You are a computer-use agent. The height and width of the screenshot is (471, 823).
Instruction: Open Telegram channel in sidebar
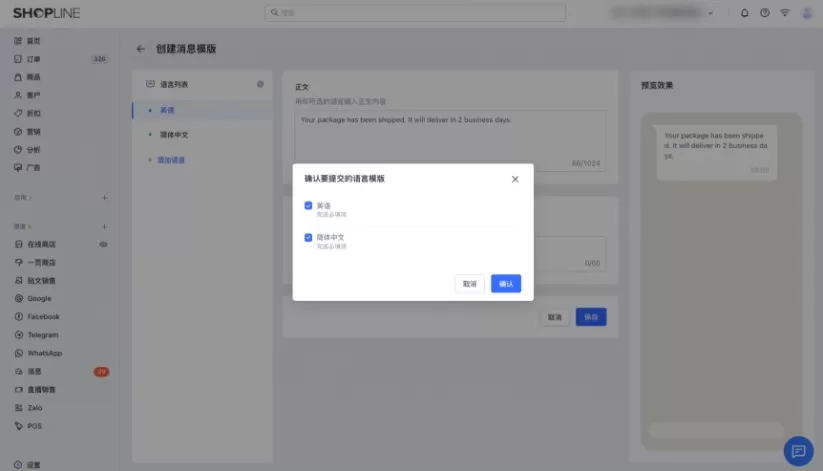(42, 335)
